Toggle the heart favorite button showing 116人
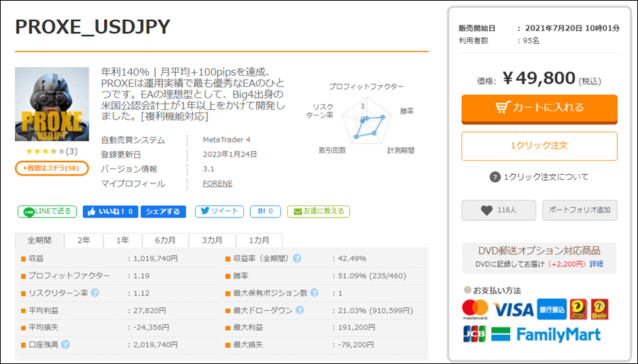This screenshot has height=364, width=638. (x=498, y=210)
